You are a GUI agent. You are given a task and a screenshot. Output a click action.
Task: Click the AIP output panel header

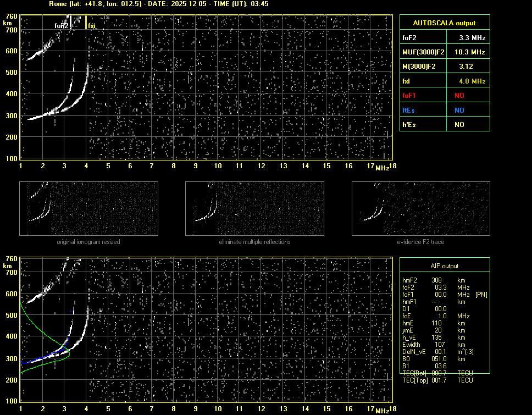[444, 265]
